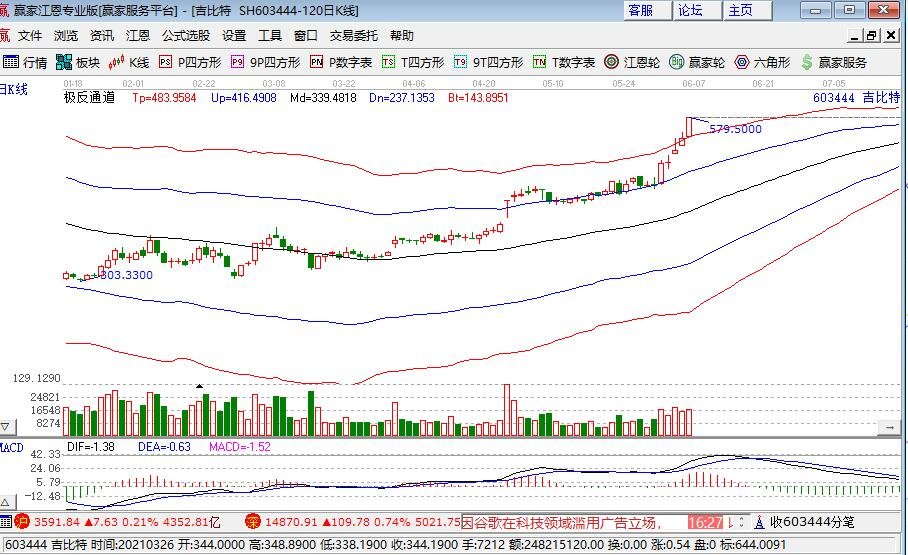The height and width of the screenshot is (555, 908).
Task: Click the 沪 Shanghai index icon
Action: click(x=22, y=521)
